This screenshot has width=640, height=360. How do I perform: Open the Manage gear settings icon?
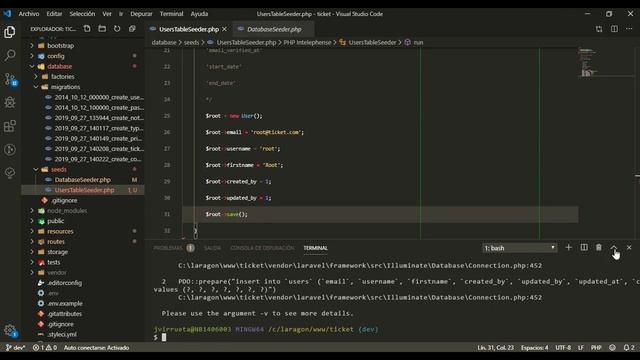click(x=10, y=330)
